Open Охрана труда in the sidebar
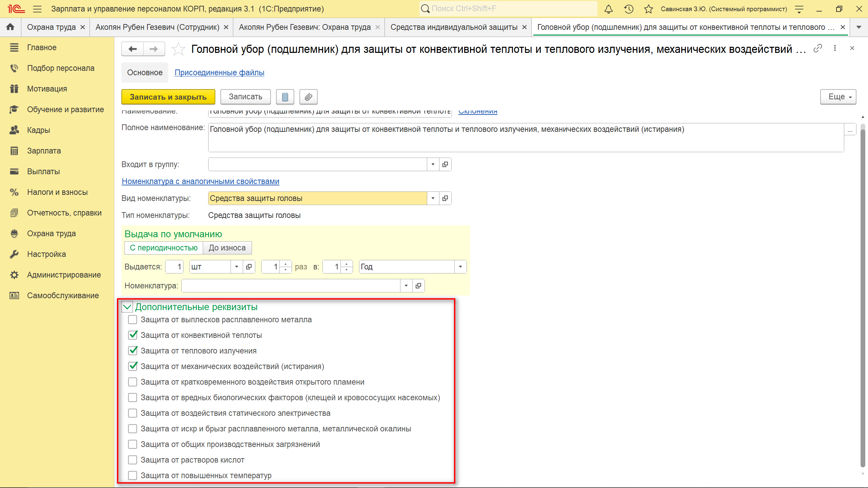The width and height of the screenshot is (868, 488). [x=51, y=233]
